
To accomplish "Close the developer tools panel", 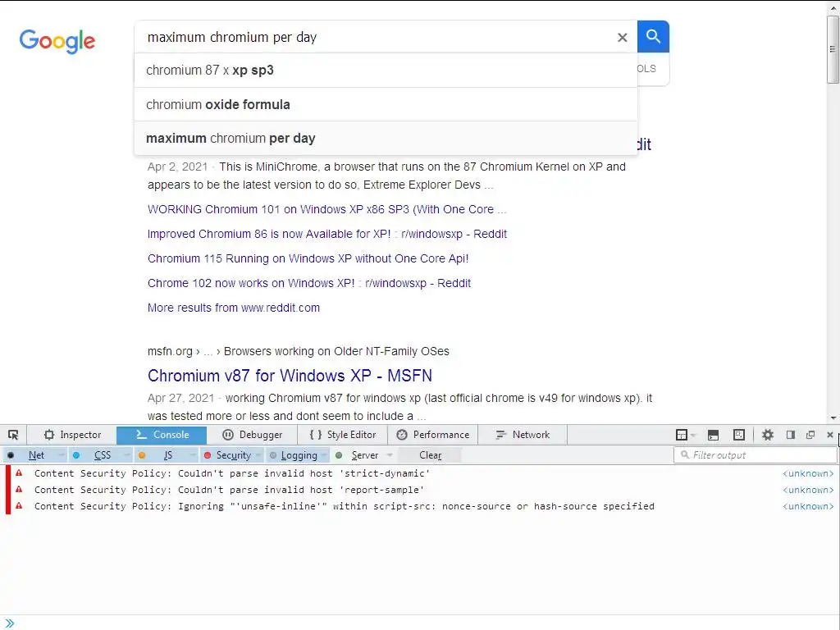I will pos(830,435).
